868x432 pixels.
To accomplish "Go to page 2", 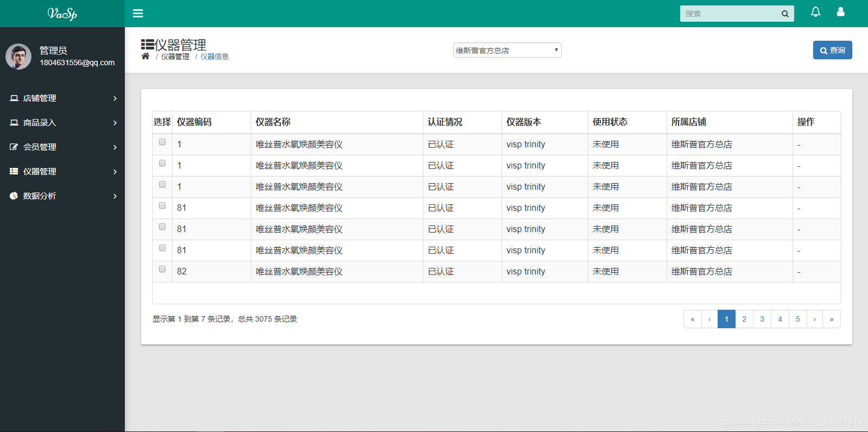I will click(x=744, y=319).
